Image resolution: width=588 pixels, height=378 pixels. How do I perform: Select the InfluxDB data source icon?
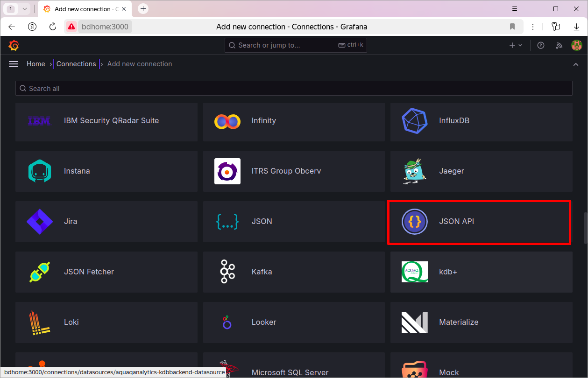click(x=415, y=120)
